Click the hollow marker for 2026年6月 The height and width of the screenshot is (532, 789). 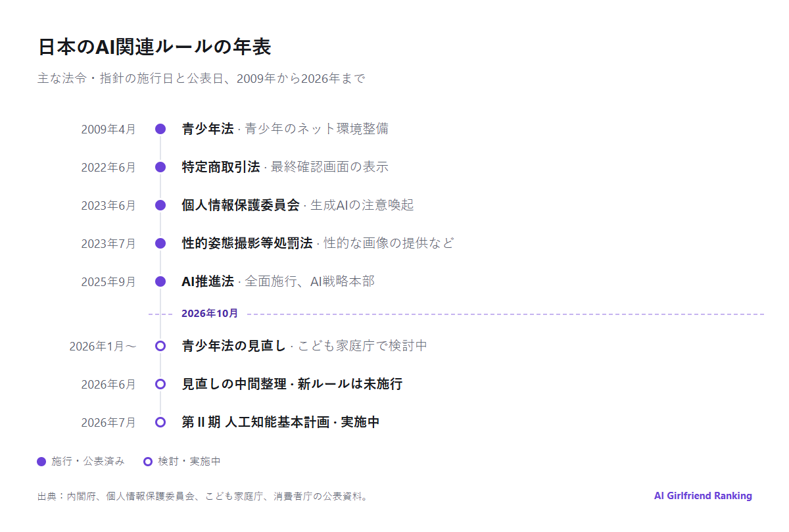[160, 384]
